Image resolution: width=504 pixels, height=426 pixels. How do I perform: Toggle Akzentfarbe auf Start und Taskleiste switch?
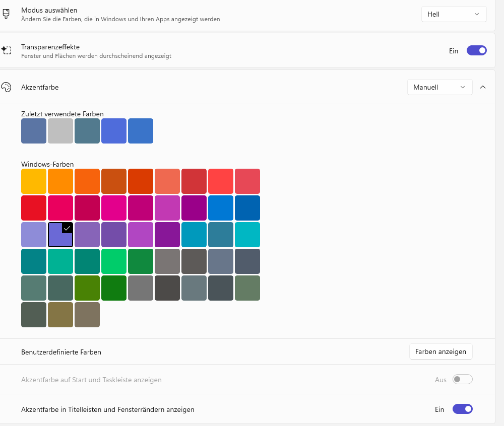point(462,379)
